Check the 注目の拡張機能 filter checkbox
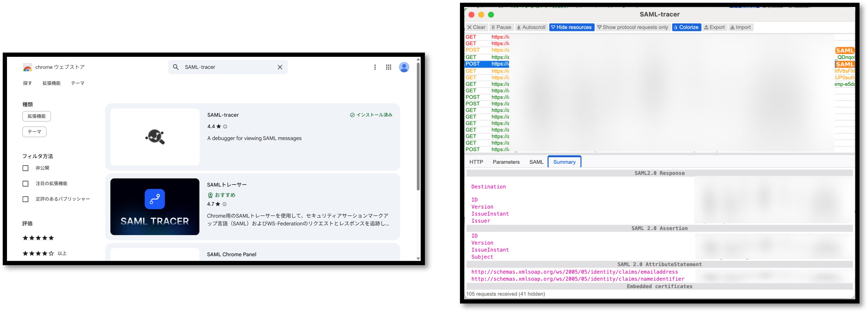 point(25,184)
